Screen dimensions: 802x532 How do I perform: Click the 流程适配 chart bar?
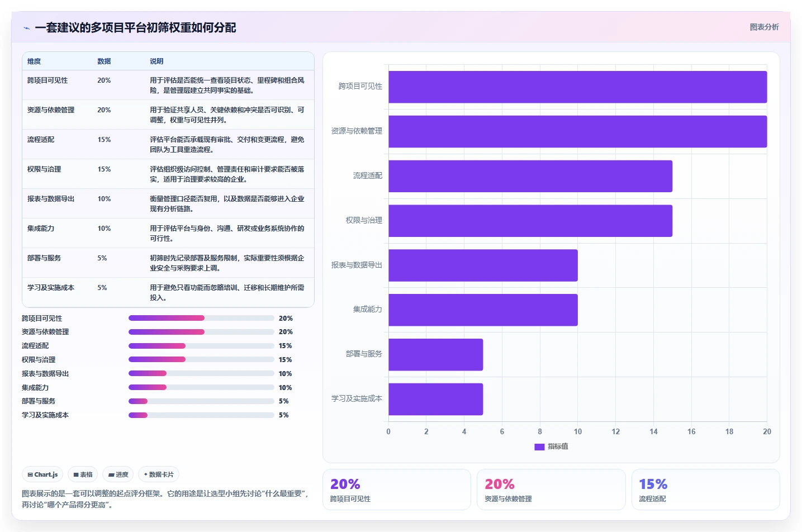pyautogui.click(x=530, y=176)
